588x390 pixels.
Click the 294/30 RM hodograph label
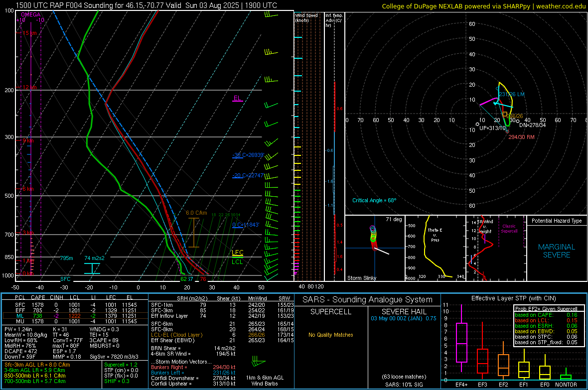tap(521, 137)
